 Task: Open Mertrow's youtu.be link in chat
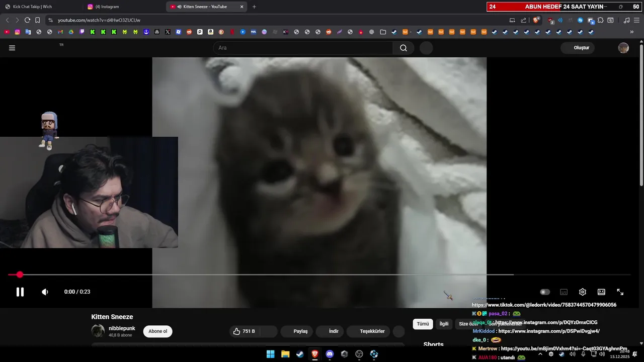point(564,348)
